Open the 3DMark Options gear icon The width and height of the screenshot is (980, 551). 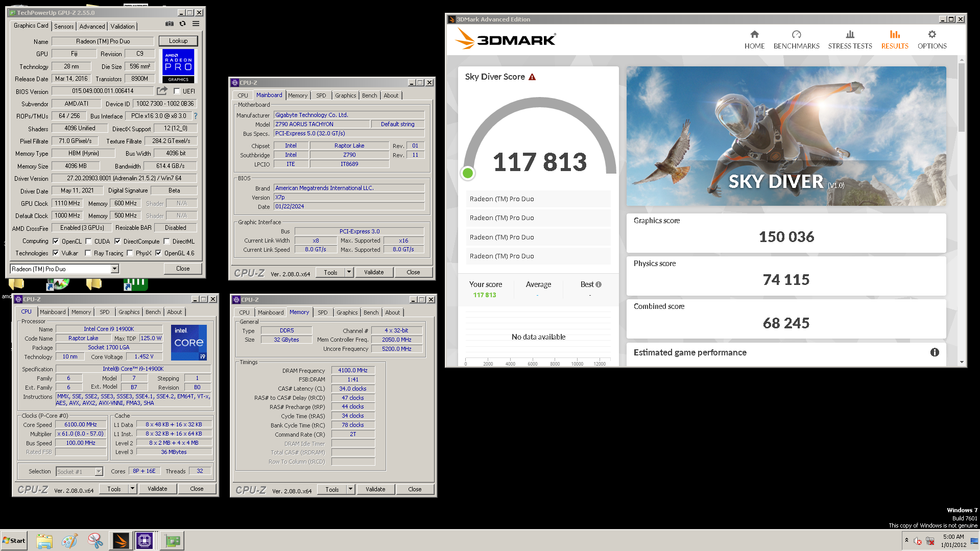[932, 34]
